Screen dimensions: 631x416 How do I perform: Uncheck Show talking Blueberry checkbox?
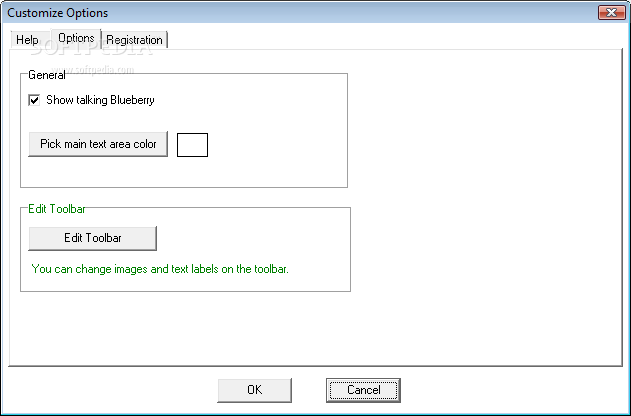34,100
